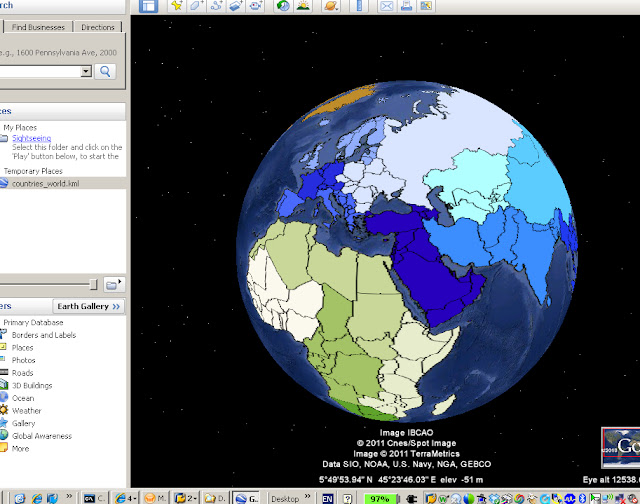Open the Earth Gallery

click(88, 306)
